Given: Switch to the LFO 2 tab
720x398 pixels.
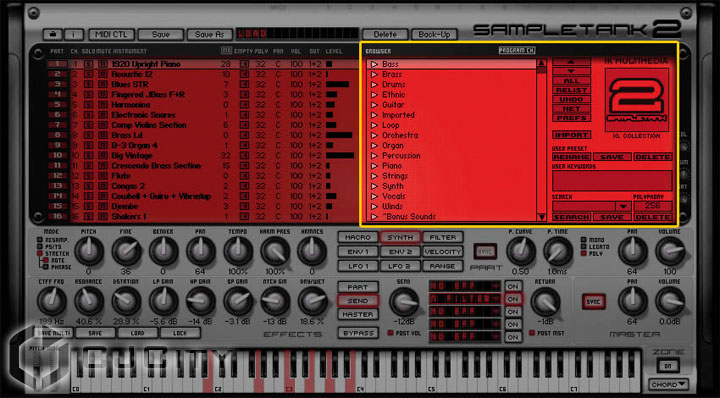Looking at the screenshot, I should pos(400,266).
